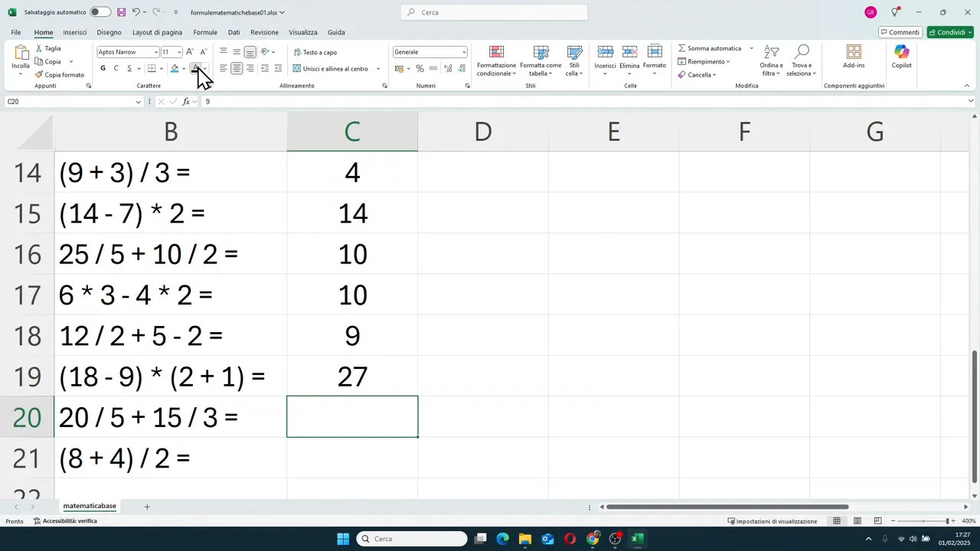Open the Generale number format dropdown
Image resolution: width=980 pixels, height=551 pixels.
(x=463, y=52)
